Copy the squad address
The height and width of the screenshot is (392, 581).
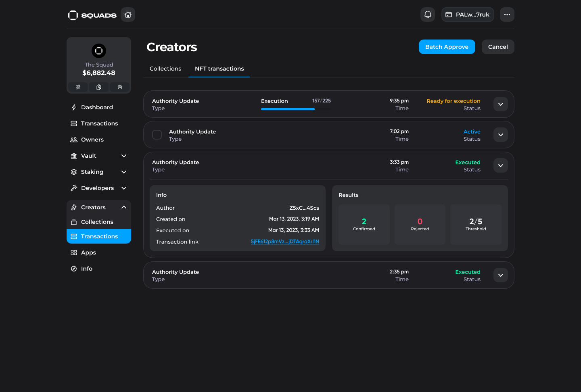coord(99,87)
